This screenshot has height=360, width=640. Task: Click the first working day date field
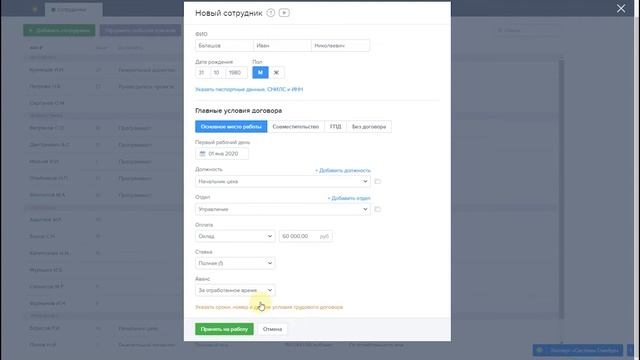click(x=222, y=154)
